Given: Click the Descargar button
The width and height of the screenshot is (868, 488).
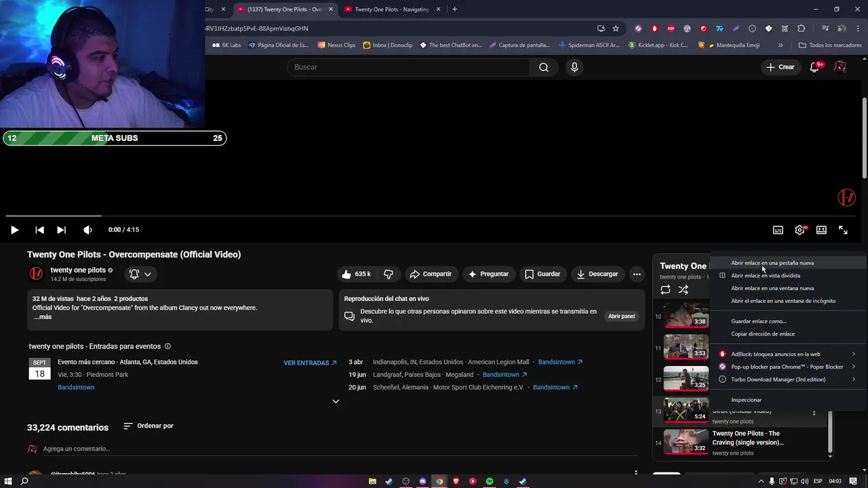Looking at the screenshot, I should (x=597, y=274).
